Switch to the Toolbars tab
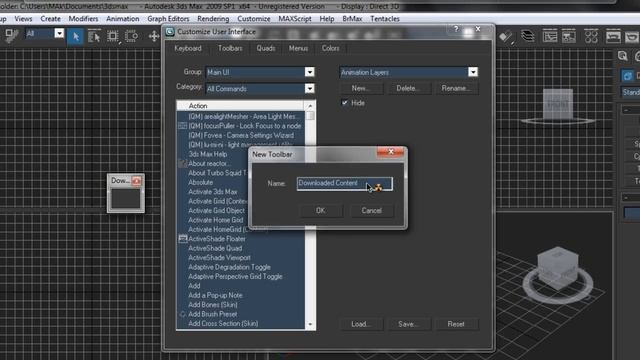Viewport: 640px width, 360px height. coord(230,48)
